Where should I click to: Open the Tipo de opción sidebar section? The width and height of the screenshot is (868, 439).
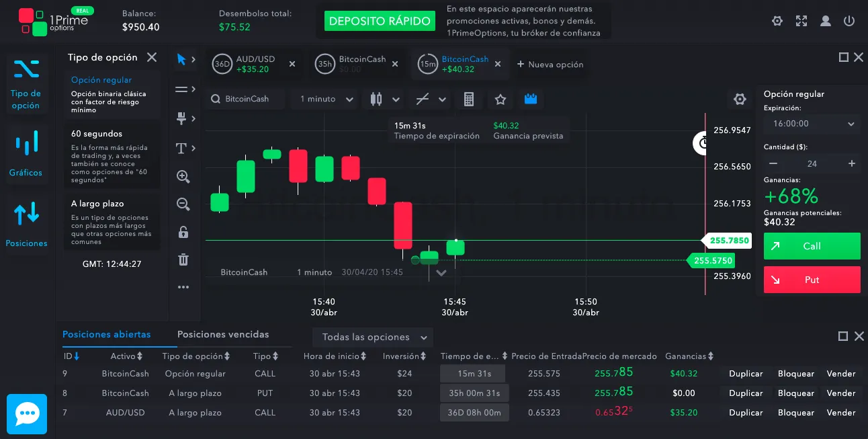click(26, 85)
